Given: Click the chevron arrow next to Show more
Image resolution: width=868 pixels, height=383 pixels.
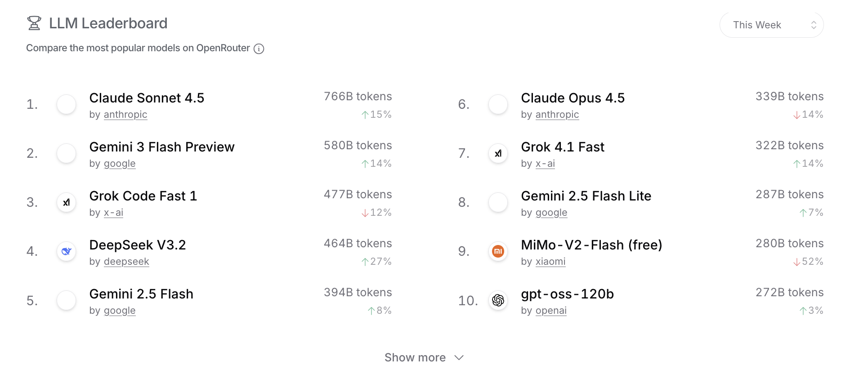Looking at the screenshot, I should [x=459, y=357].
